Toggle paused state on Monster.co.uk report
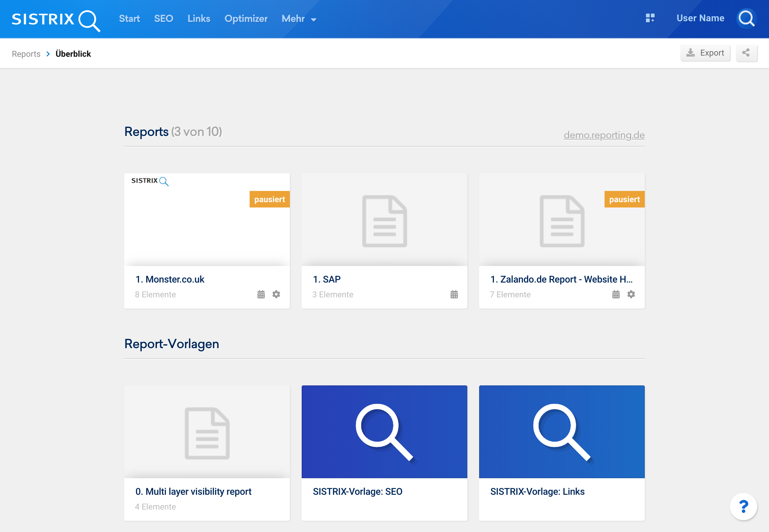 (x=269, y=199)
